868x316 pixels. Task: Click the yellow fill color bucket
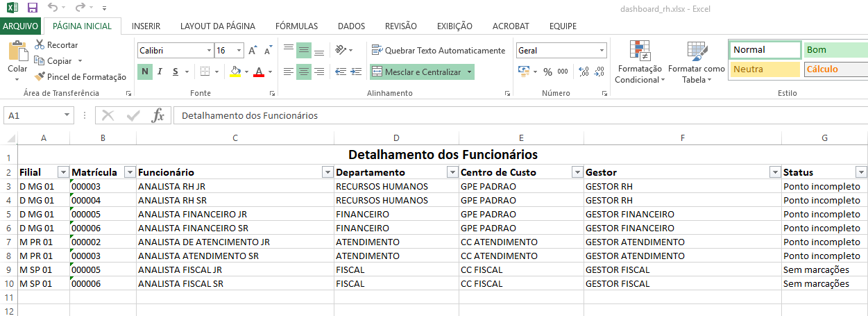(x=235, y=72)
